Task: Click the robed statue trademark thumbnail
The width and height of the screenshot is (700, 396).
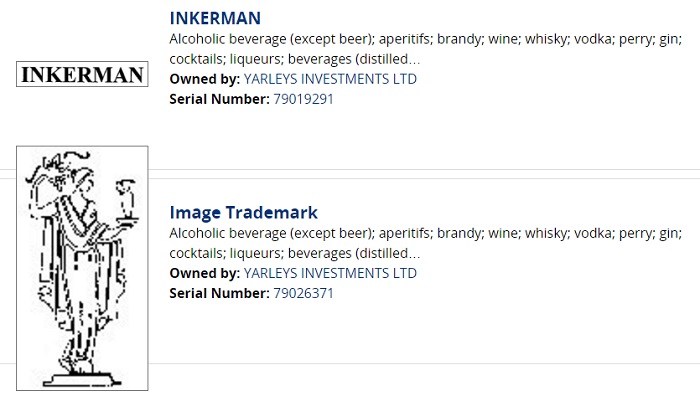Action: coord(82,268)
